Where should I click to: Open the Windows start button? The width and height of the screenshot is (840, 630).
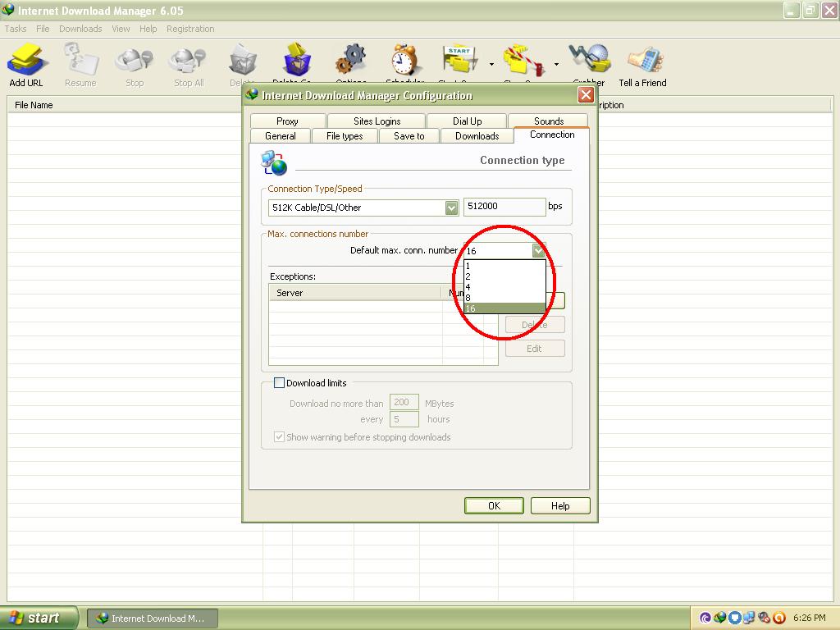pos(39,618)
